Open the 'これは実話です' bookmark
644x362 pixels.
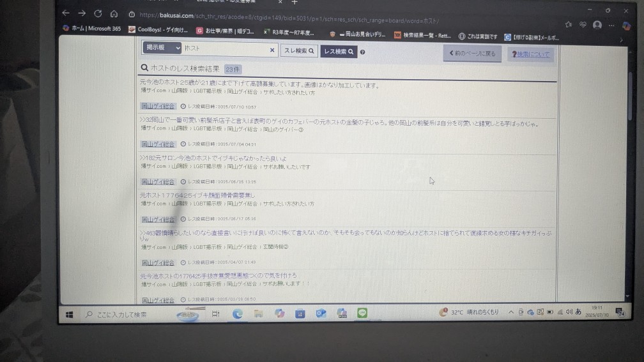pyautogui.click(x=478, y=36)
